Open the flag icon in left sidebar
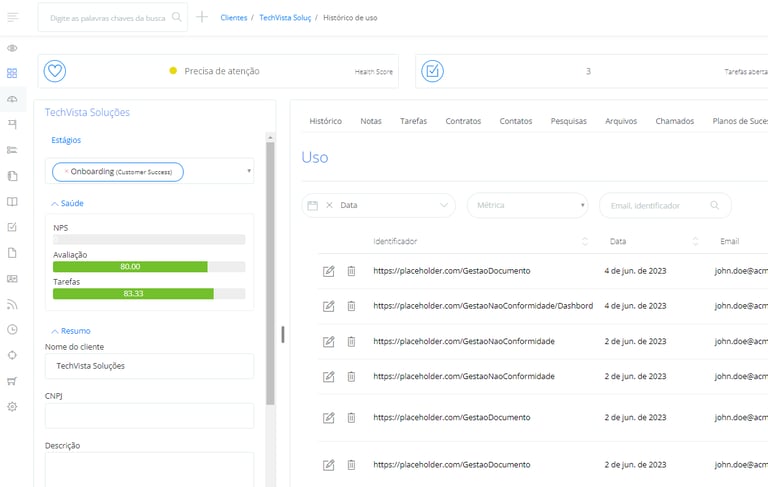The height and width of the screenshot is (487, 768). click(12, 124)
